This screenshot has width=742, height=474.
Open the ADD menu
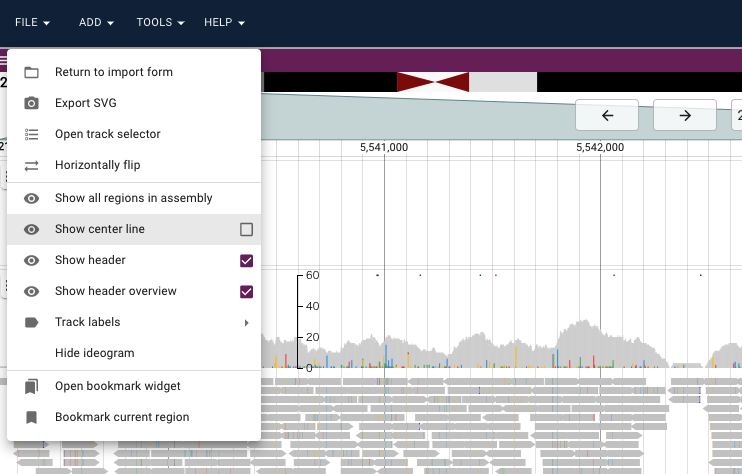(x=96, y=23)
